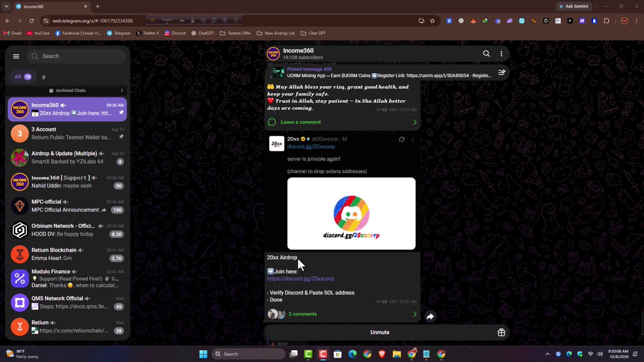Switch to the Income360 browser tab
Screen dimensions: 644x362
click(x=51, y=6)
